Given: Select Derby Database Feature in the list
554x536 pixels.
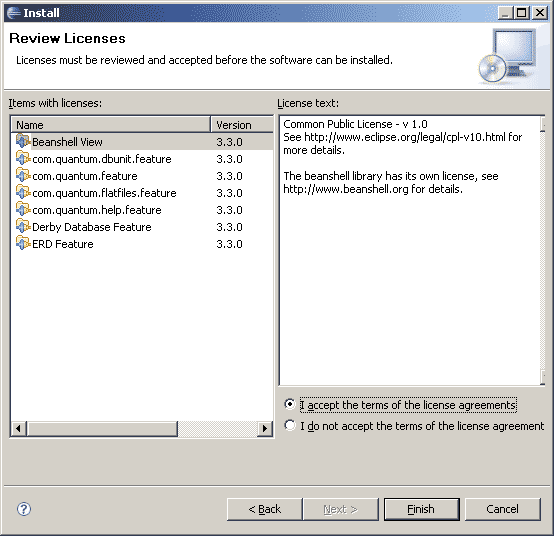Looking at the screenshot, I should (x=92, y=227).
